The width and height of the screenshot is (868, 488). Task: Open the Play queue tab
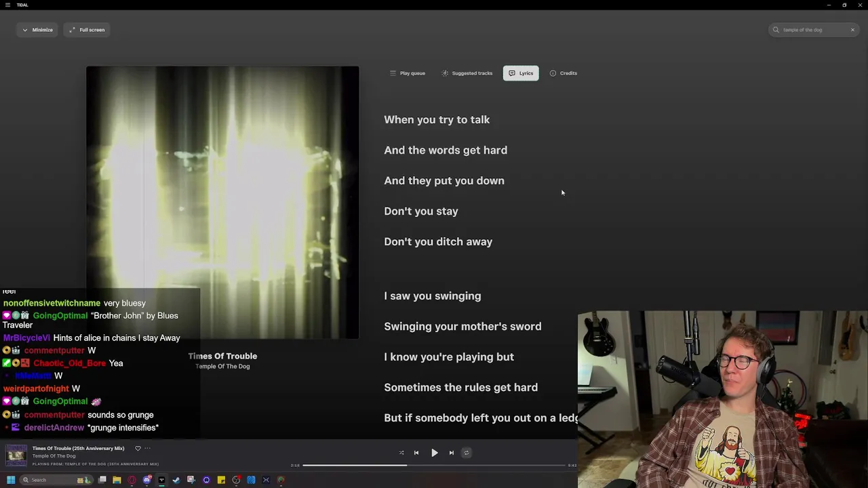pos(407,73)
